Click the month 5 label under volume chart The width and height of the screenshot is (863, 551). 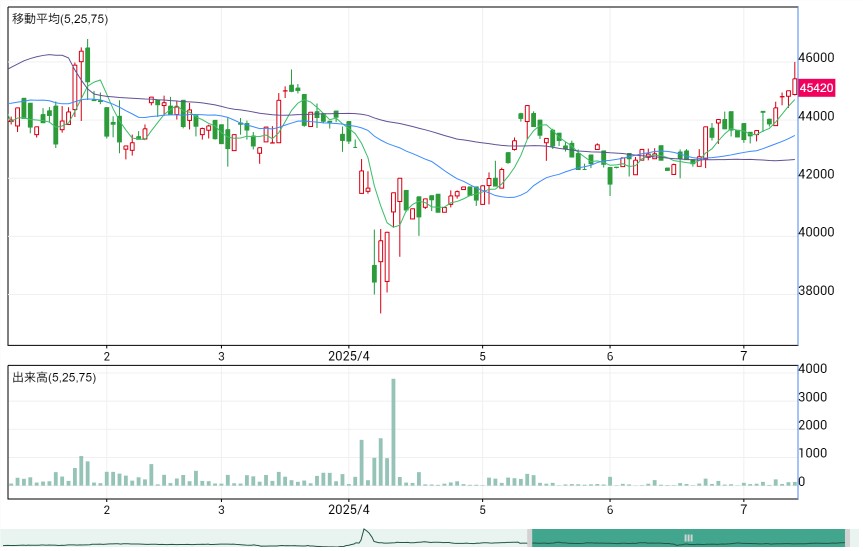[x=483, y=510]
